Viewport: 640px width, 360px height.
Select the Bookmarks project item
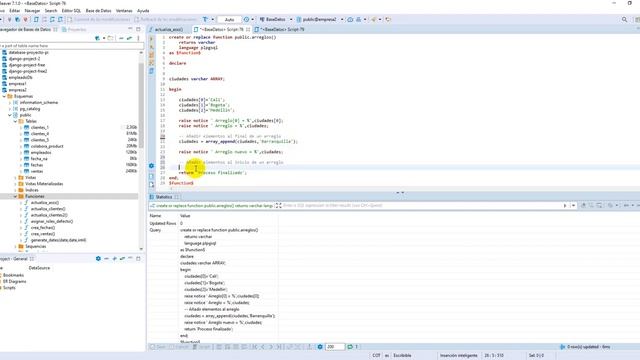pyautogui.click(x=13, y=276)
